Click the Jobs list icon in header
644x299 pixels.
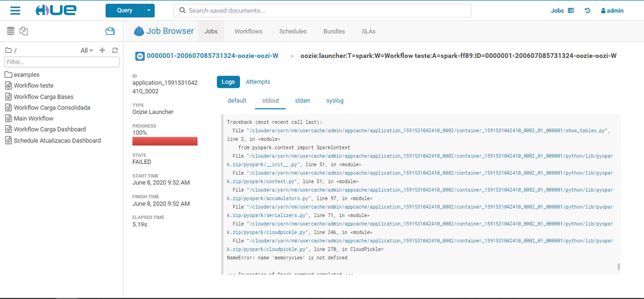tap(571, 11)
